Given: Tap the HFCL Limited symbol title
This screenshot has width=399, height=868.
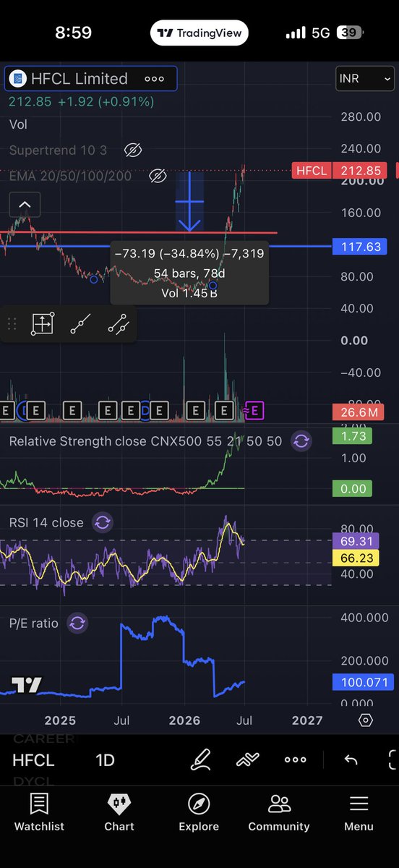Looking at the screenshot, I should pos(78,79).
